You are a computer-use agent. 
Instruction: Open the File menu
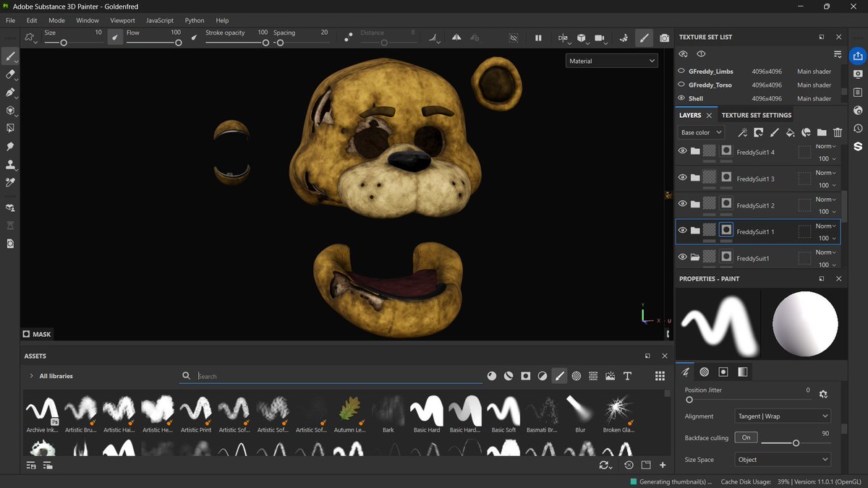click(x=10, y=20)
